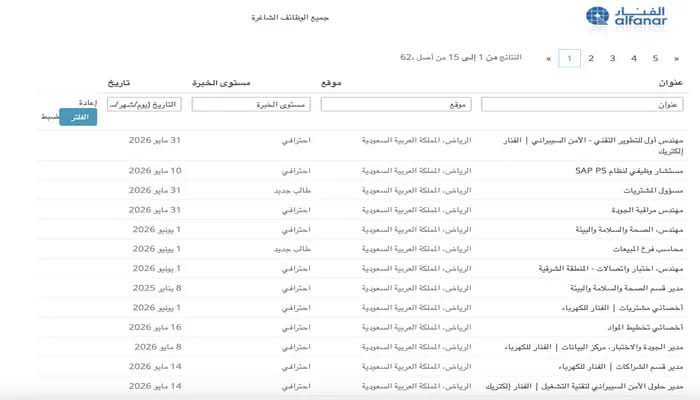Screen dimensions: 700x400
Task: Click location in the مسؤول المشتريات row
Action: coord(417,191)
